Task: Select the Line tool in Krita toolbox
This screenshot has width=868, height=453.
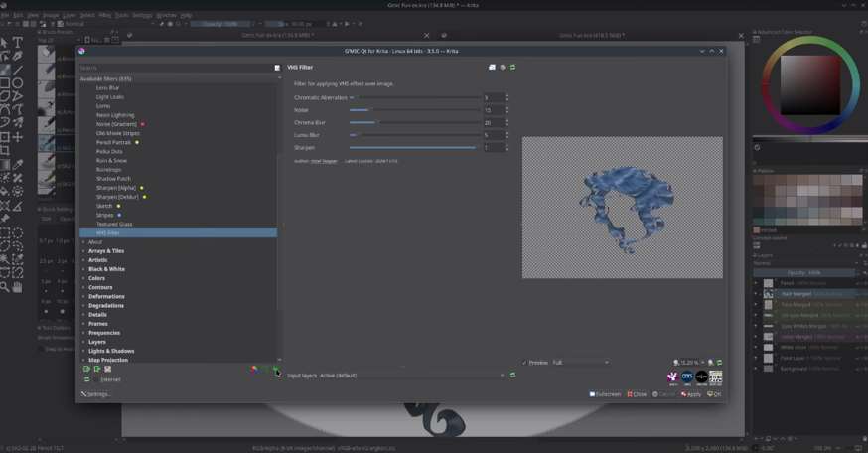Action: click(17, 70)
